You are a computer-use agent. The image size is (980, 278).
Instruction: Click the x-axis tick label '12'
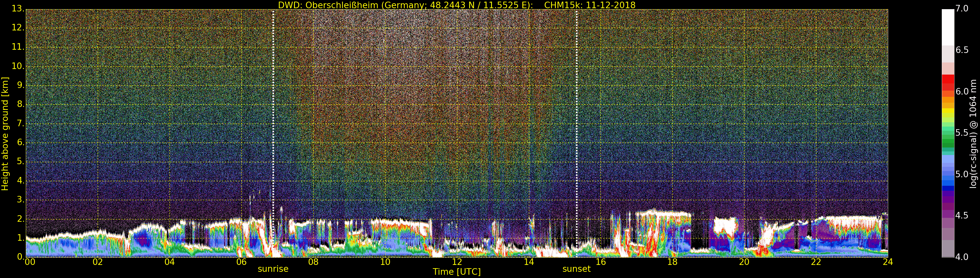(x=457, y=262)
